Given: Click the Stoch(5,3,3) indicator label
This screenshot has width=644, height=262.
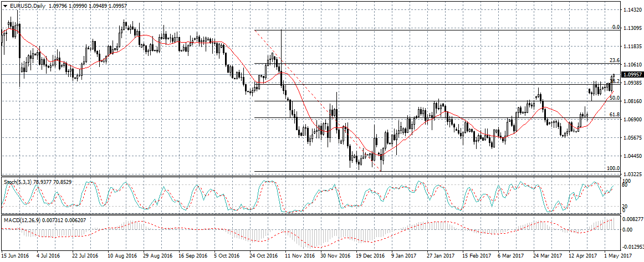Looking at the screenshot, I should (18, 181).
